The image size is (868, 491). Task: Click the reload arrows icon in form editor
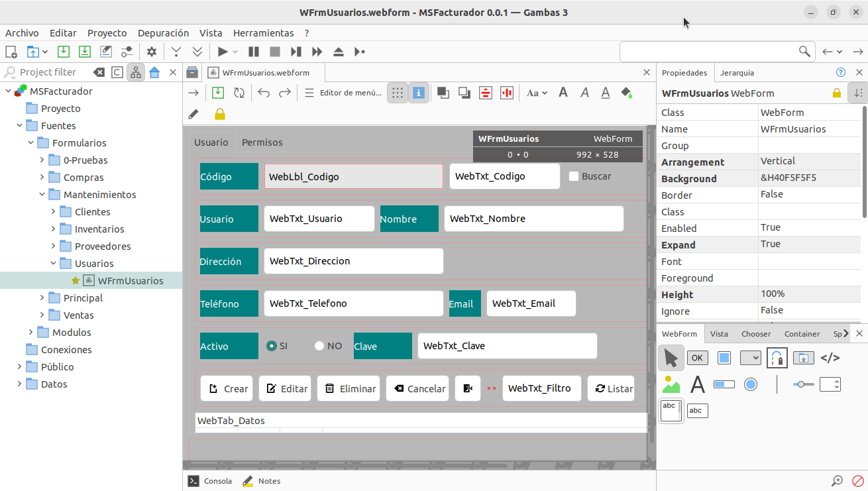tap(239, 93)
